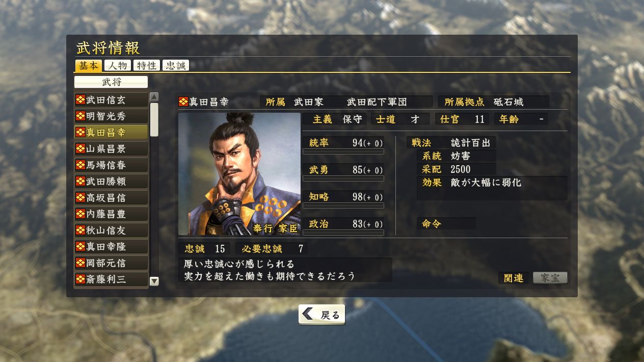Screen dimensions: 644x362
Task: Click the crest icon beside 斎藤利三
Action: (80, 279)
